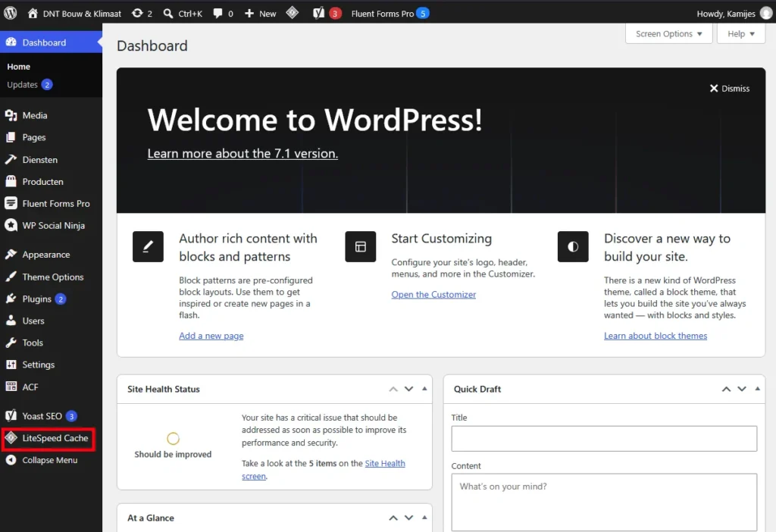776x532 pixels.
Task: Open the Home submenu item
Action: point(18,67)
